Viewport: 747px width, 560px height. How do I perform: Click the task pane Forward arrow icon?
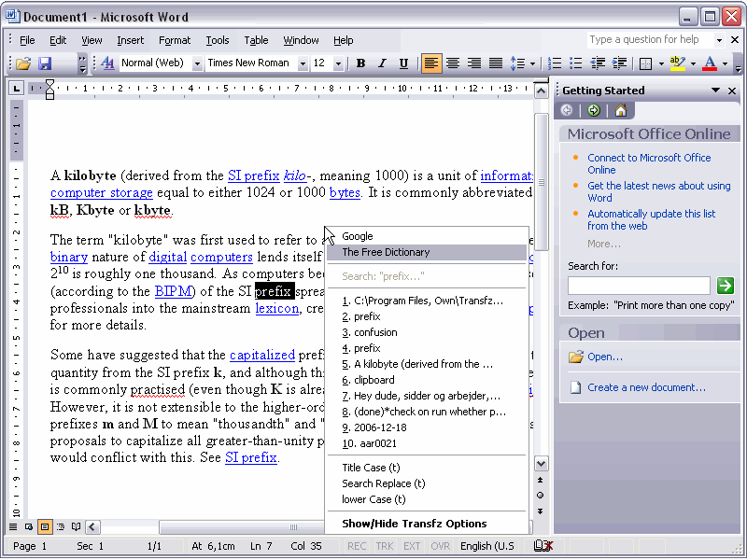pyautogui.click(x=594, y=110)
